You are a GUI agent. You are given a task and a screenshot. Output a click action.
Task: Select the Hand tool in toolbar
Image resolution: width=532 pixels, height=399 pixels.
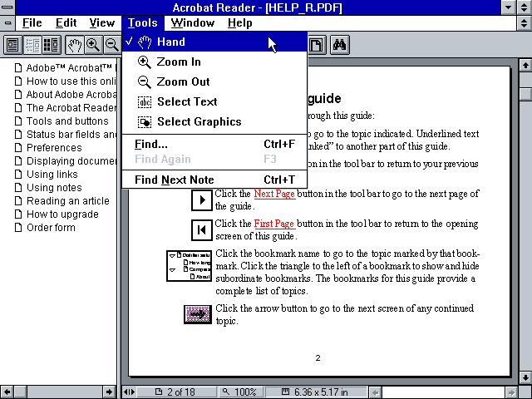[x=74, y=45]
